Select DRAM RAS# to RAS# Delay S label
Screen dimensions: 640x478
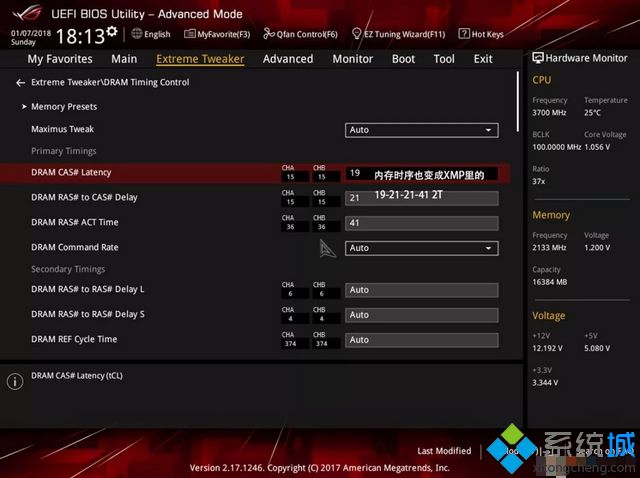pos(87,314)
